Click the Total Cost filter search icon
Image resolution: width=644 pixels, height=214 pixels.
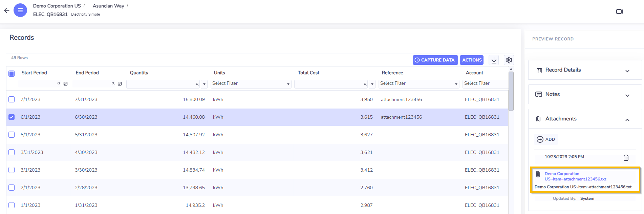[365, 84]
